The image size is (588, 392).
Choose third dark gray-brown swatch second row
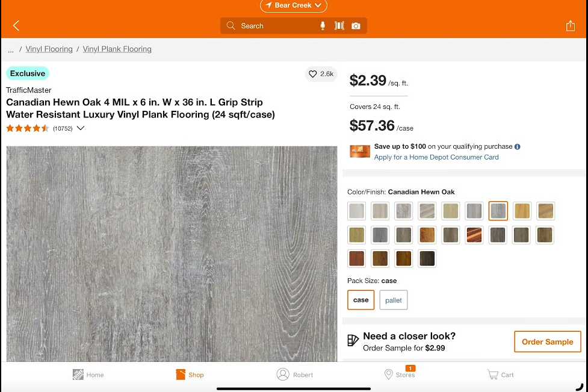(x=403, y=235)
